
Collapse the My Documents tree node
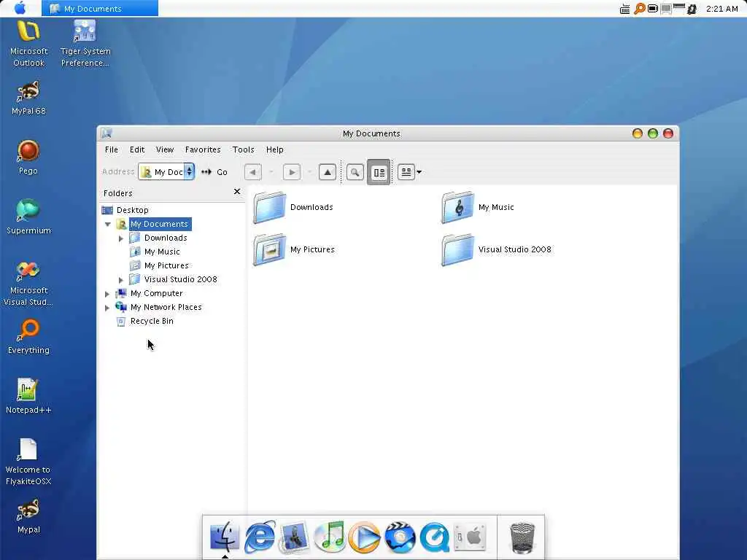(x=108, y=225)
